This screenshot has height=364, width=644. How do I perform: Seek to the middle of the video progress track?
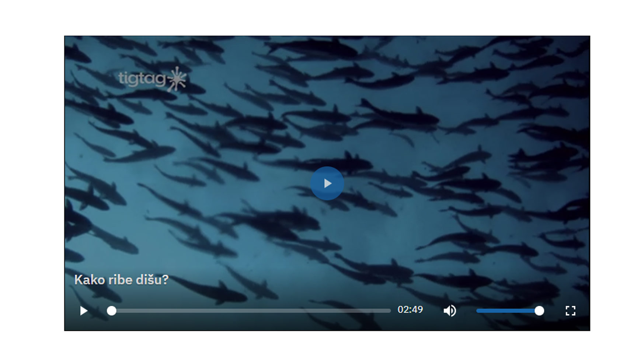click(251, 311)
